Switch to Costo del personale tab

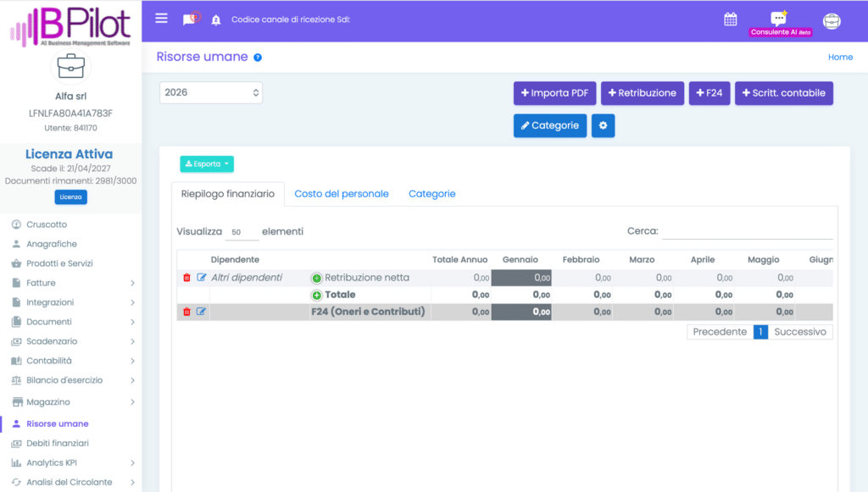(341, 193)
